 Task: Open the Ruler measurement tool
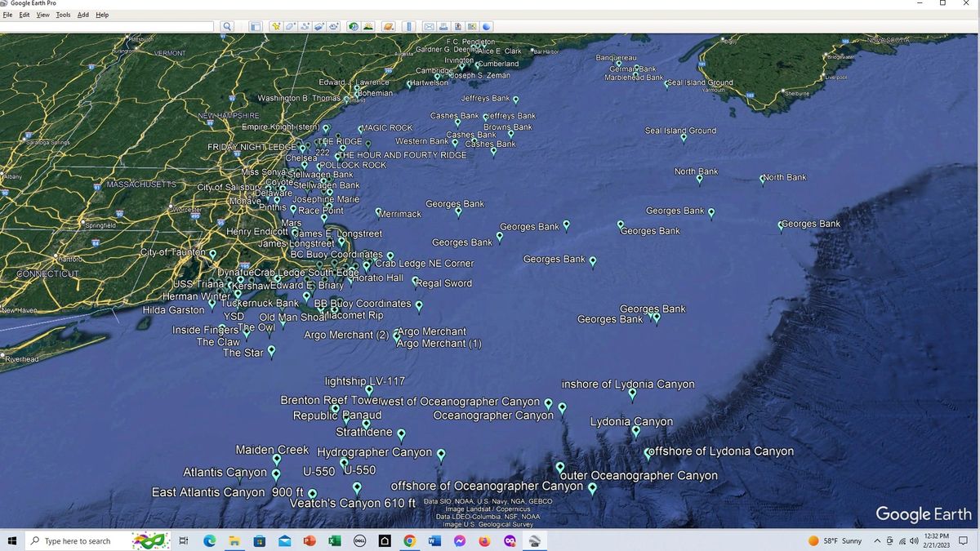click(x=409, y=26)
